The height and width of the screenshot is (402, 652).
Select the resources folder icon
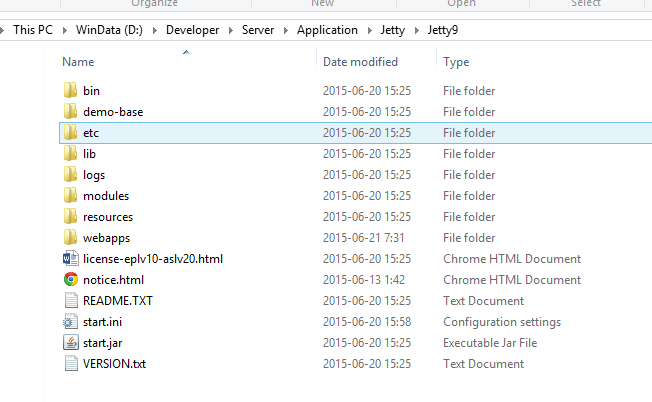[70, 217]
